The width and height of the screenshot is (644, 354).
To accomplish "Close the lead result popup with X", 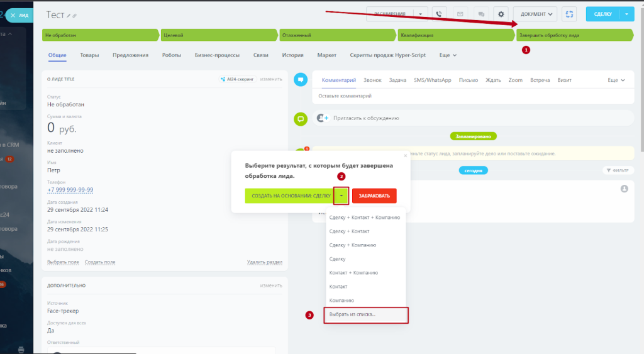I will click(405, 155).
